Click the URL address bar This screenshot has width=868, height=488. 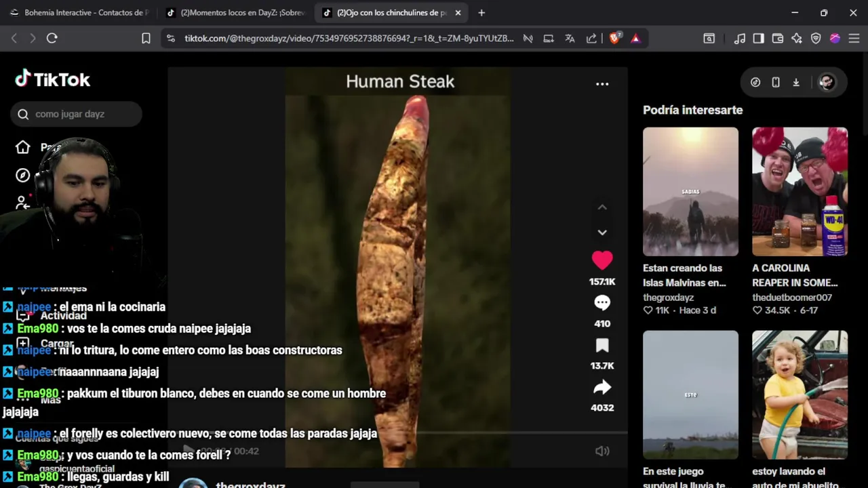[349, 39]
